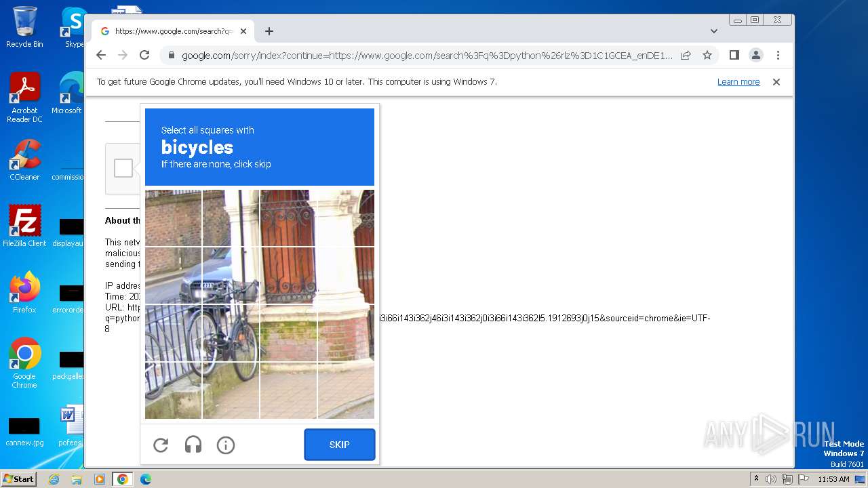Screen dimensions: 868x488
Task: Launch Edge from the taskbar
Action: pos(146,479)
